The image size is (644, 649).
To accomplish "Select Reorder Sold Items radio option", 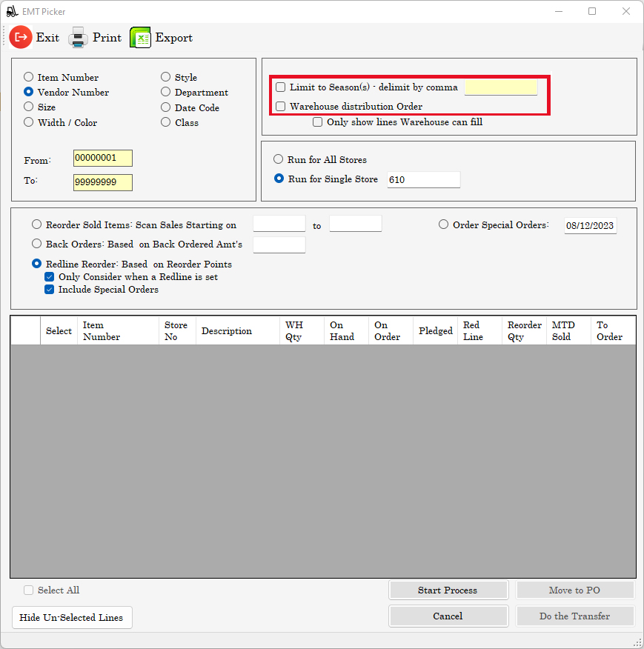I will tap(37, 224).
